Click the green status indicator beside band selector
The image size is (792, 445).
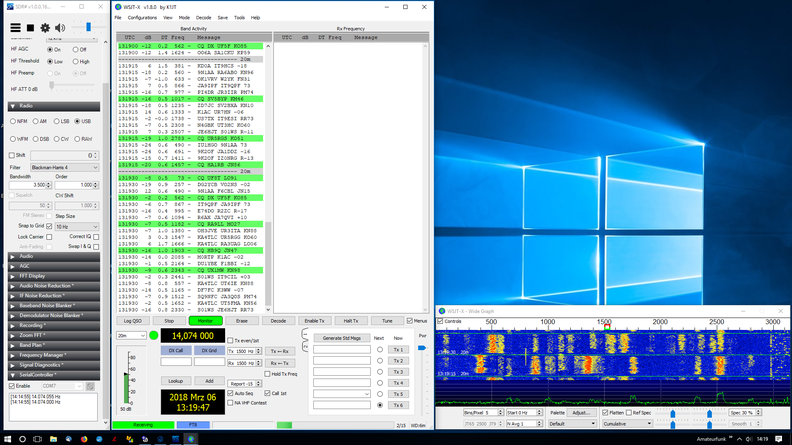tap(153, 335)
